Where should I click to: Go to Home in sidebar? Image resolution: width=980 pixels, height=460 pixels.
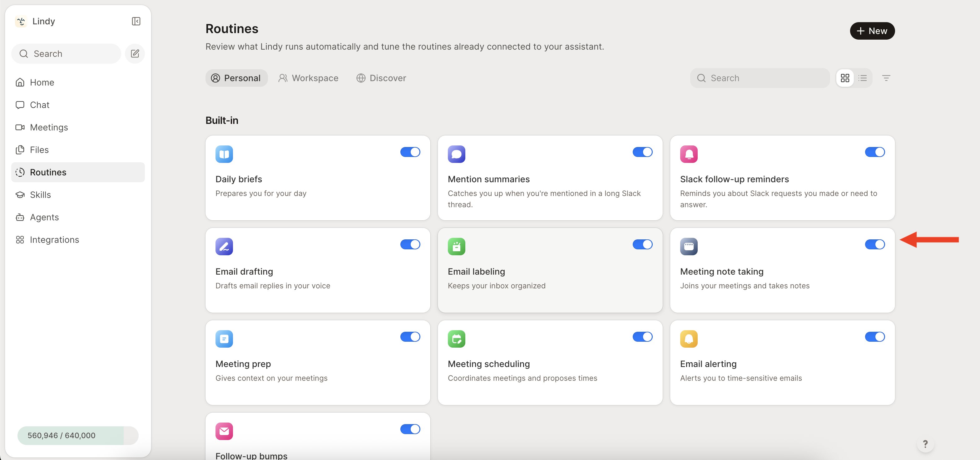point(78,82)
